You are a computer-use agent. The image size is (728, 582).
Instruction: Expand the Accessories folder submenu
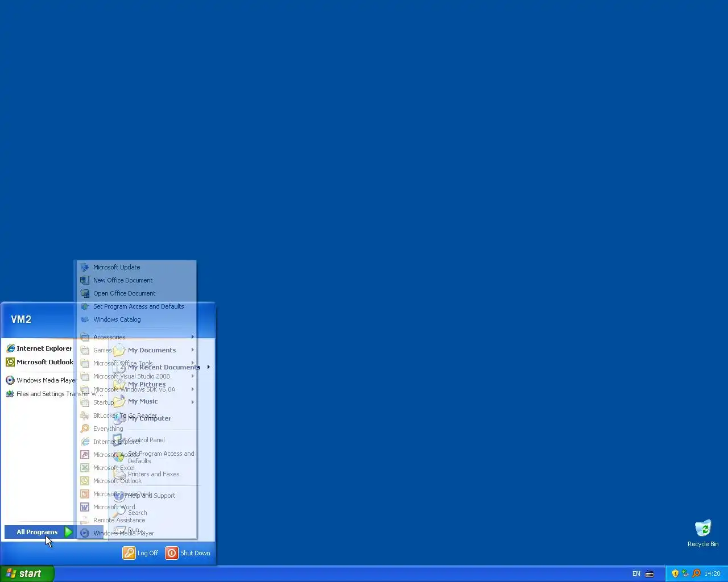pos(136,337)
